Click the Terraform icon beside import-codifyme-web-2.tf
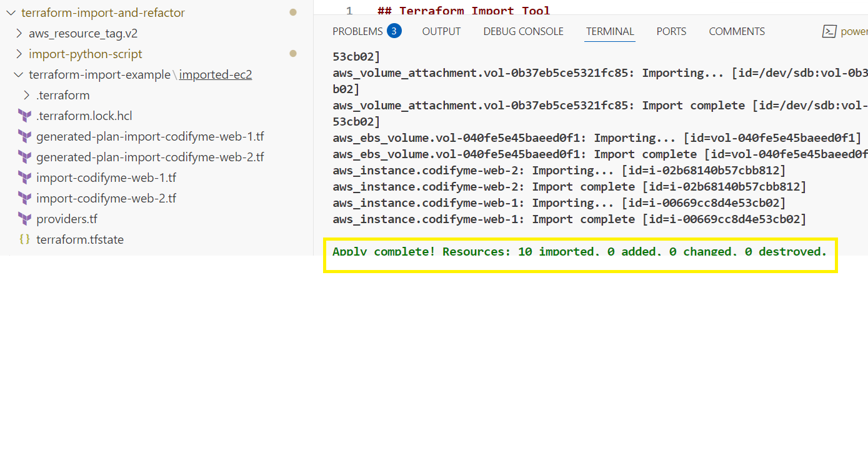The height and width of the screenshot is (450, 868). [25, 198]
